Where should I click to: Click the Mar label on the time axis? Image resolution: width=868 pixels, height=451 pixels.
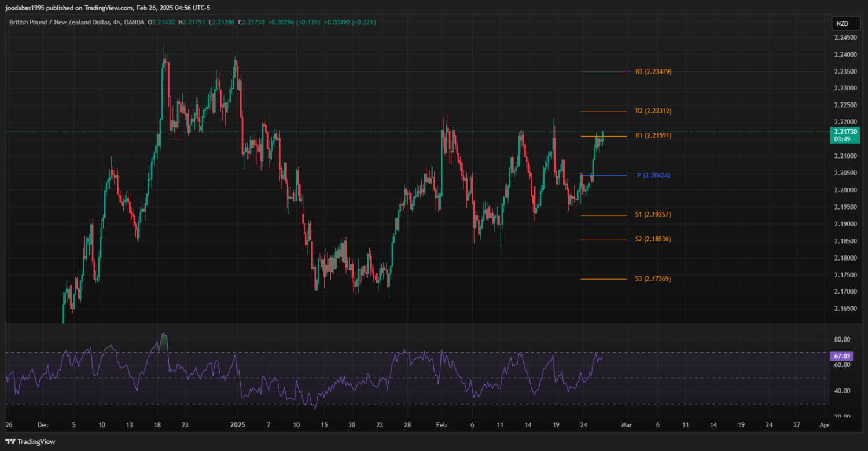tap(627, 424)
